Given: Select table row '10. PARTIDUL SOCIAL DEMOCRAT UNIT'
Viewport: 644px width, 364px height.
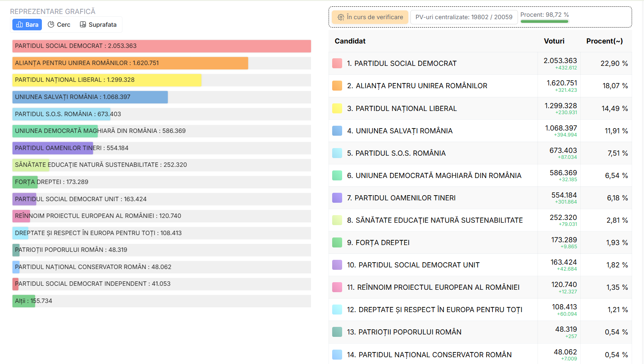Looking at the screenshot, I should 480,265.
